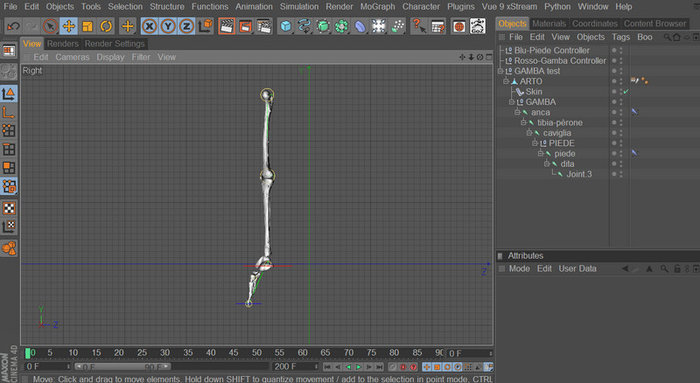The height and width of the screenshot is (383, 700).
Task: Click frame 50 on the timeline ruler
Action: click(257, 353)
